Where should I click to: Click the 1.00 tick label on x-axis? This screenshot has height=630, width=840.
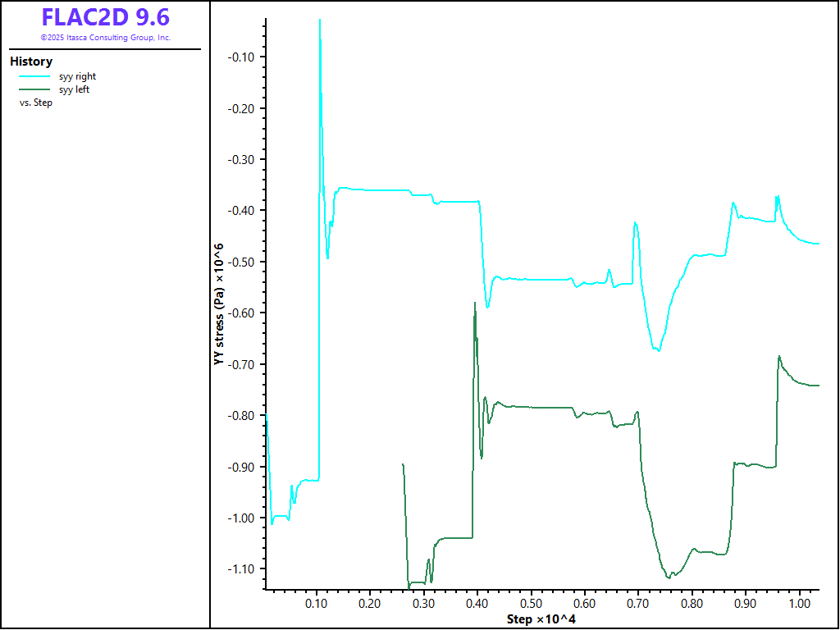[x=799, y=603]
